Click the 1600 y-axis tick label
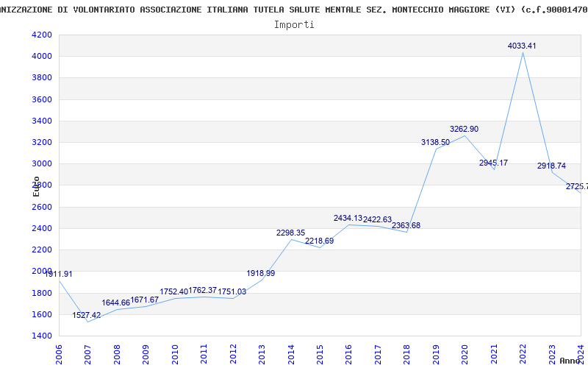This screenshot has height=368, width=588. click(x=42, y=314)
